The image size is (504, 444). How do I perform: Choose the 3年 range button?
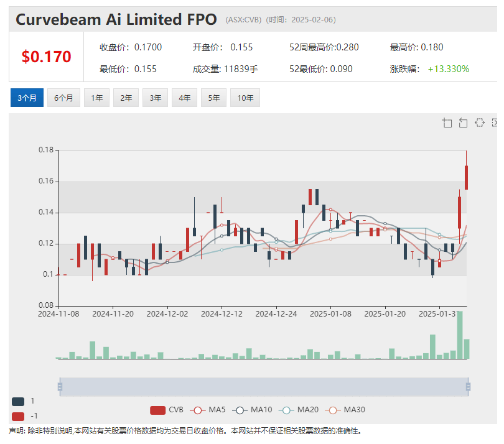point(156,98)
